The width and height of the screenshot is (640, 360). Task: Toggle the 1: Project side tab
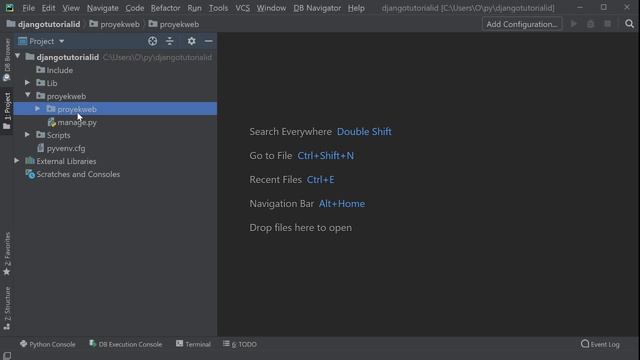(7, 111)
